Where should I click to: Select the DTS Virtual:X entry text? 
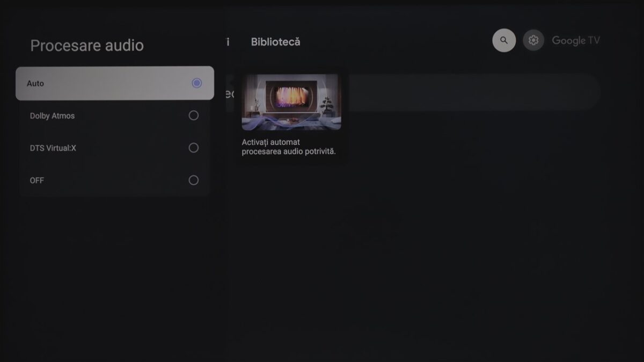(53, 148)
